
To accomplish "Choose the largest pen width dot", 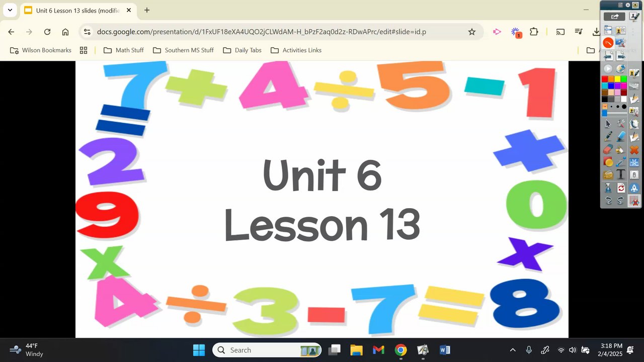I will click(x=624, y=107).
